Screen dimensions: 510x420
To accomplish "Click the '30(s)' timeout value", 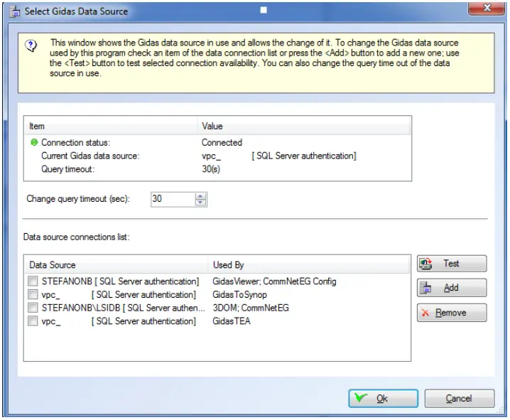I will click(x=211, y=169).
